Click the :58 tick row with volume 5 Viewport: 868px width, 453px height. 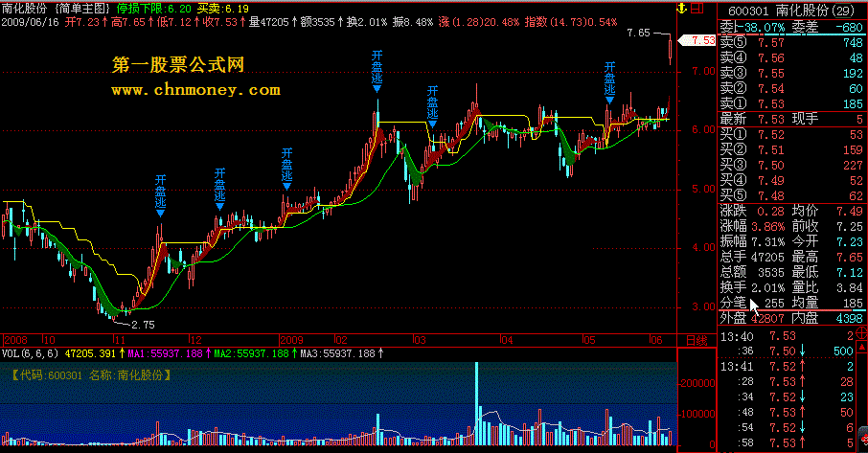(x=788, y=443)
